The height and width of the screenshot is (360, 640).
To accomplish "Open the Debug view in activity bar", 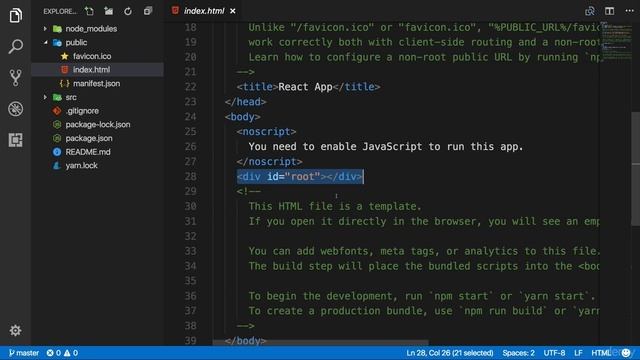I will coord(15,109).
